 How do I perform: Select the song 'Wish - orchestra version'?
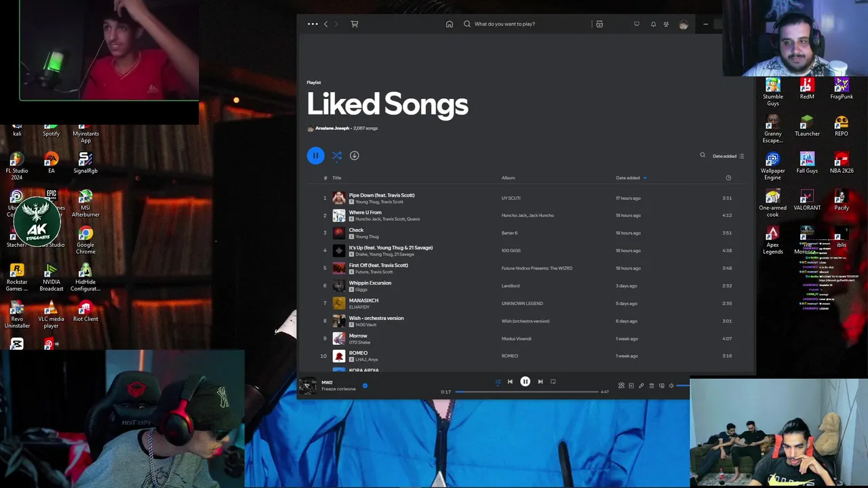tap(376, 318)
